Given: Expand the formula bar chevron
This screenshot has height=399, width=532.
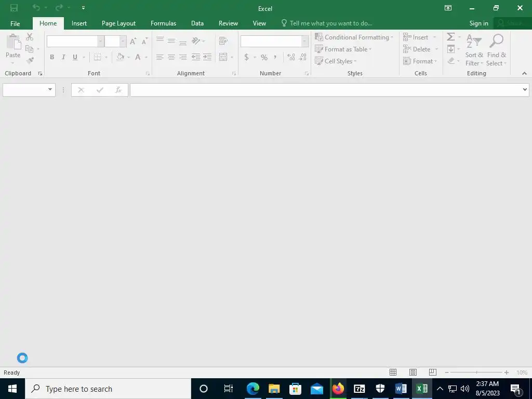Looking at the screenshot, I should [x=525, y=89].
